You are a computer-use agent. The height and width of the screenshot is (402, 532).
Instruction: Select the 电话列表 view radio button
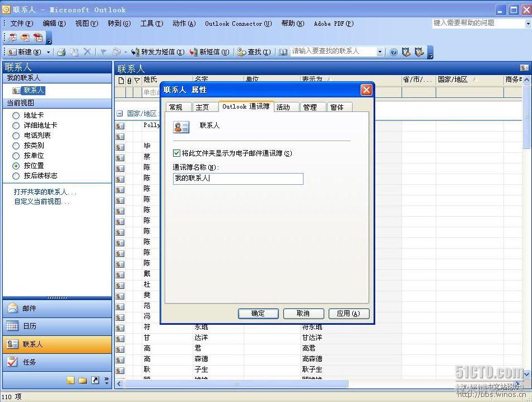(16, 135)
